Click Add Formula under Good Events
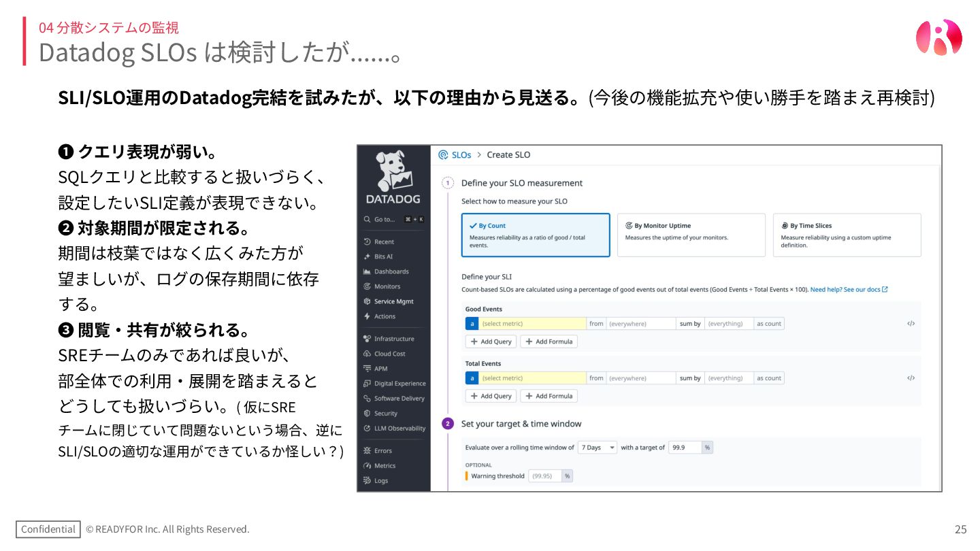The width and height of the screenshot is (980, 551). [x=549, y=341]
